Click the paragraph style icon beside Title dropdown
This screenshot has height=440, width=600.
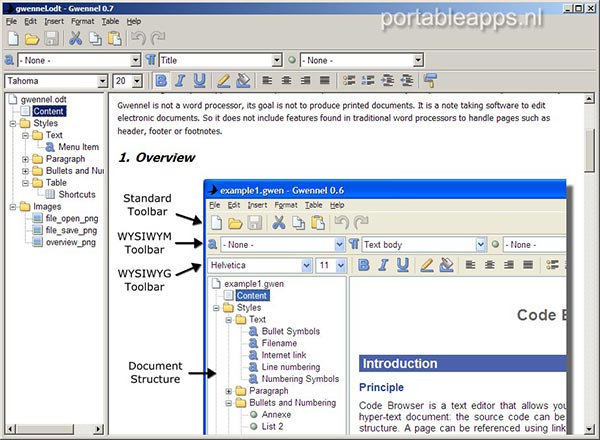point(151,60)
